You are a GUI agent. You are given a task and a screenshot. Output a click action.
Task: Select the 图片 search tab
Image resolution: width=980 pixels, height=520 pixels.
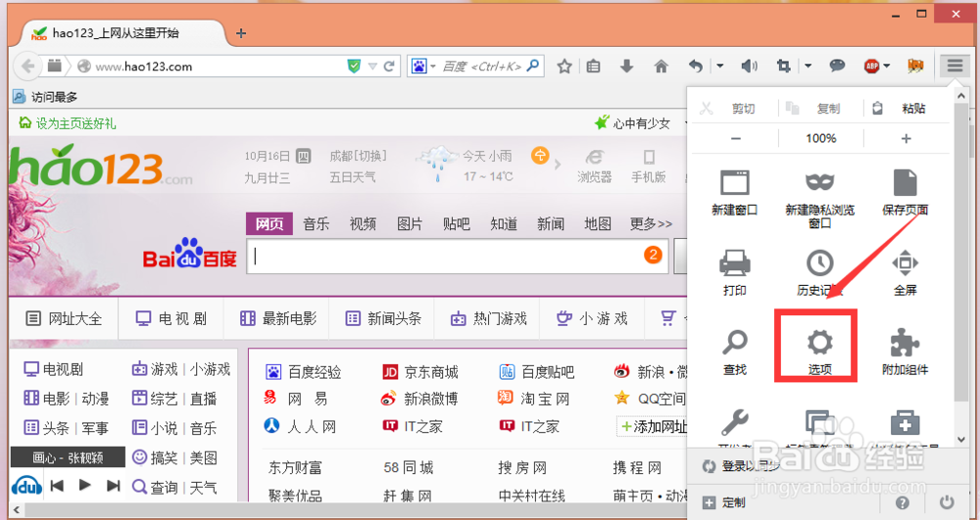tap(410, 223)
